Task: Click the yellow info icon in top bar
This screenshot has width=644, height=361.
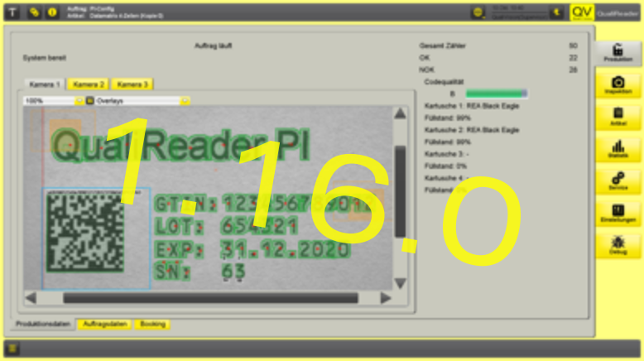Action: pos(52,12)
